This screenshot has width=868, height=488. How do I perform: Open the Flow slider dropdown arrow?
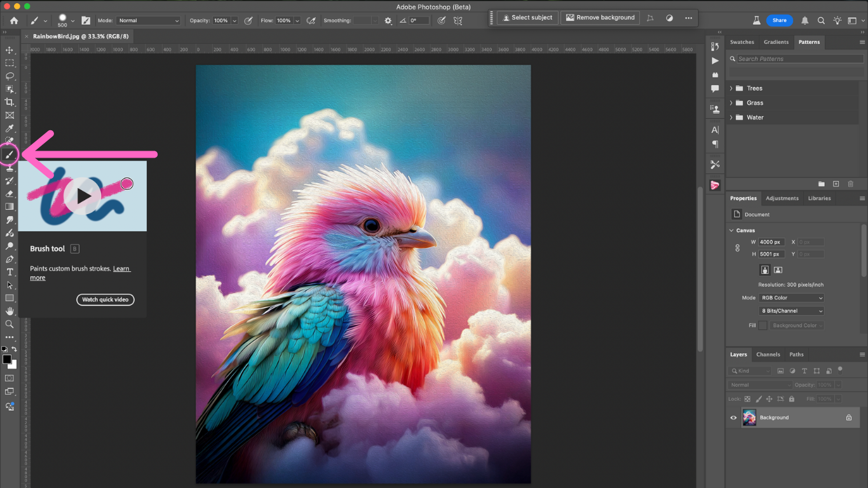tap(297, 20)
